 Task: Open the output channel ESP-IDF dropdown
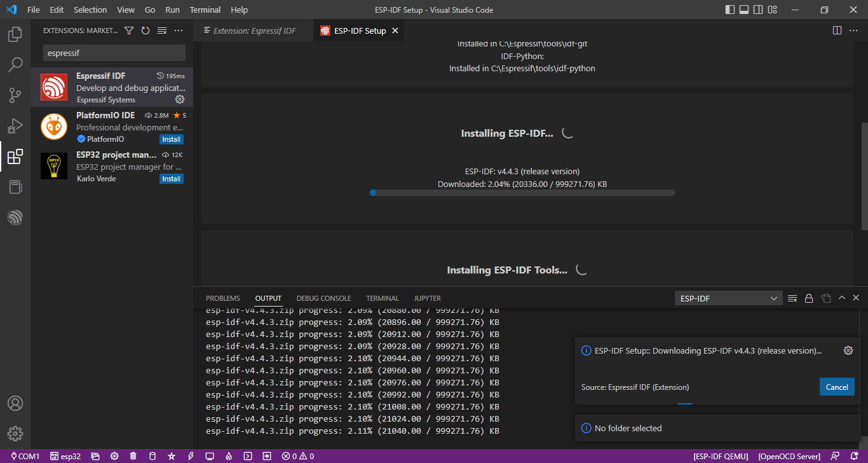(x=728, y=298)
